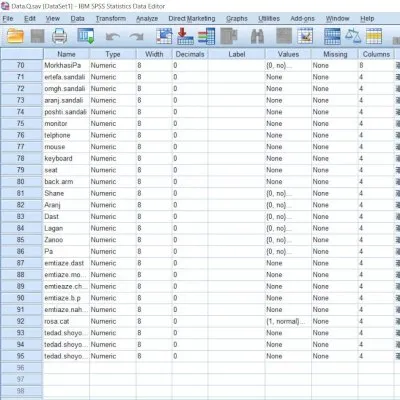400x400 pixels.
Task: Click the Undo arrow icon
Action: (x=113, y=36)
